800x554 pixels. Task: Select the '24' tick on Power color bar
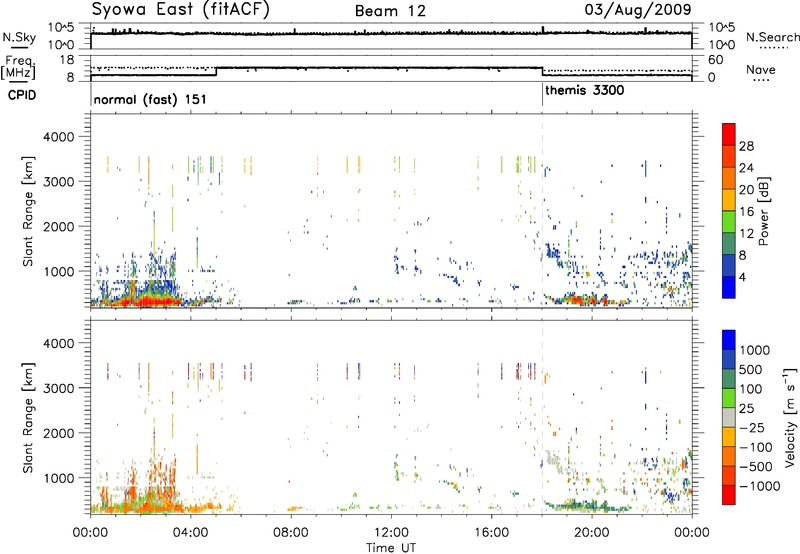[746, 168]
